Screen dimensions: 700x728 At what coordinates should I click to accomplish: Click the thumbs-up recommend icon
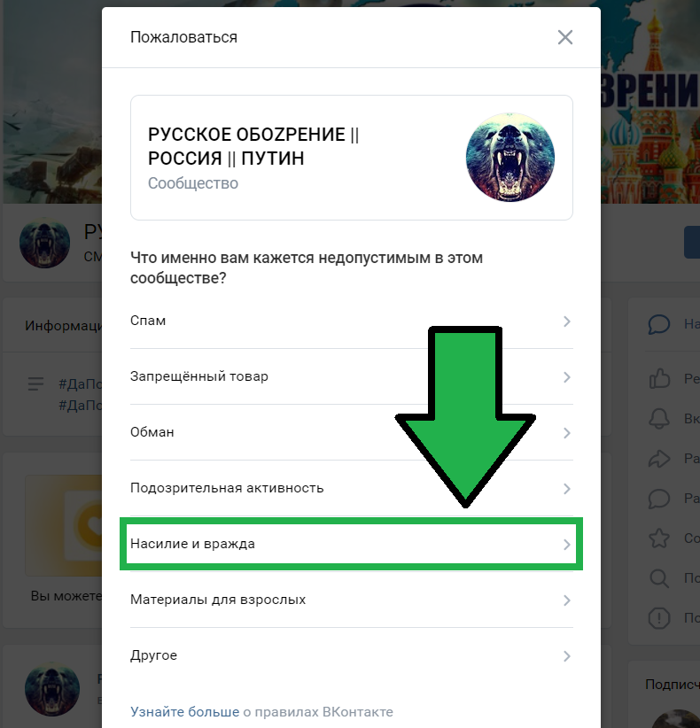pos(659,378)
